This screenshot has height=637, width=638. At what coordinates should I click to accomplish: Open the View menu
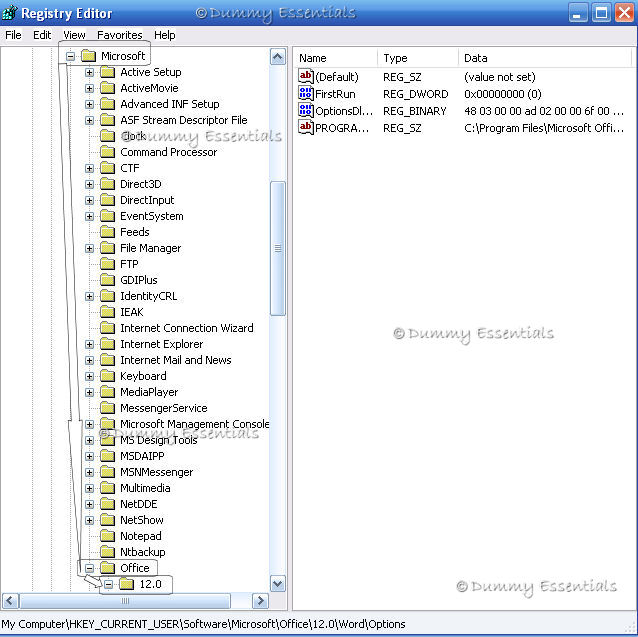click(x=74, y=35)
